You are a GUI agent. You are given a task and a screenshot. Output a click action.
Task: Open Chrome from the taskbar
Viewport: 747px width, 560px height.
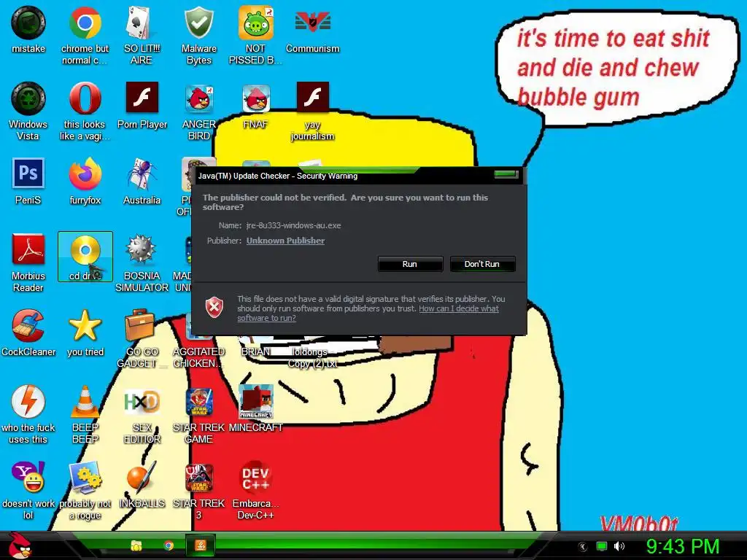pos(169,545)
